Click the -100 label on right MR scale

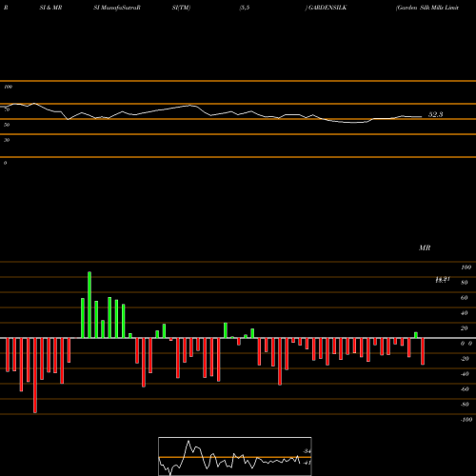pos(466,420)
